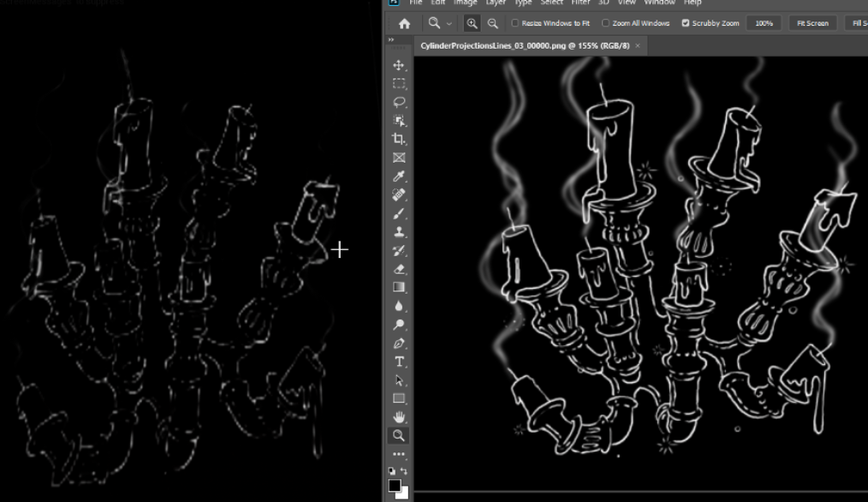Open the Layer menu
The height and width of the screenshot is (502, 868).
coord(496,3)
